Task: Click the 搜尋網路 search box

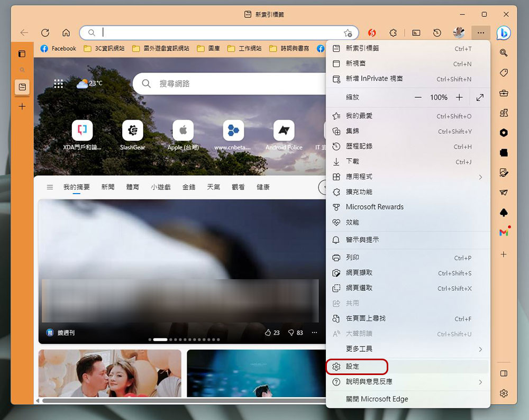Action: click(233, 84)
